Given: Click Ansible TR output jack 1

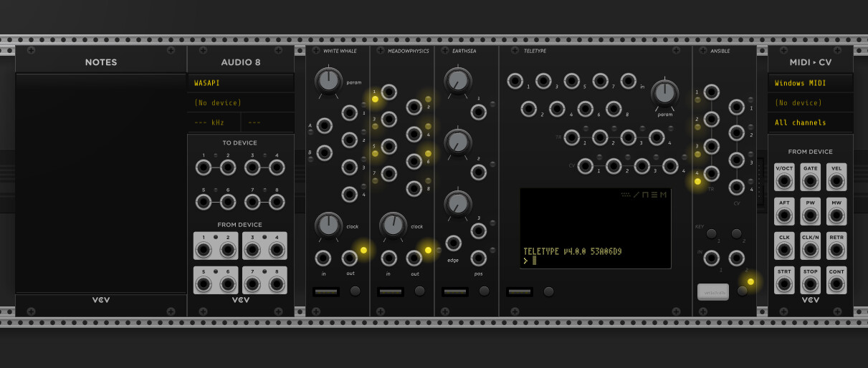Looking at the screenshot, I should pyautogui.click(x=711, y=92).
